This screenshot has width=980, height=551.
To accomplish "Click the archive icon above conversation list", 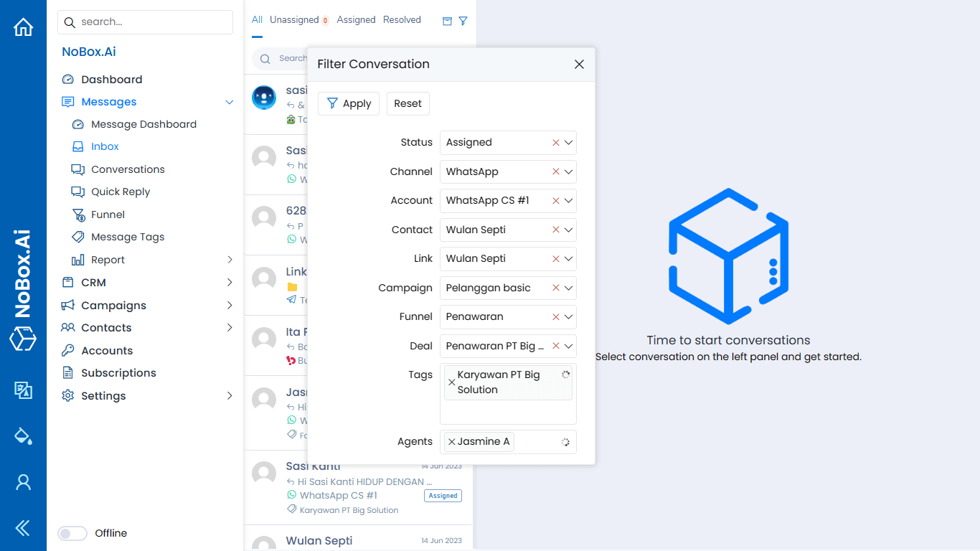I will click(x=447, y=21).
